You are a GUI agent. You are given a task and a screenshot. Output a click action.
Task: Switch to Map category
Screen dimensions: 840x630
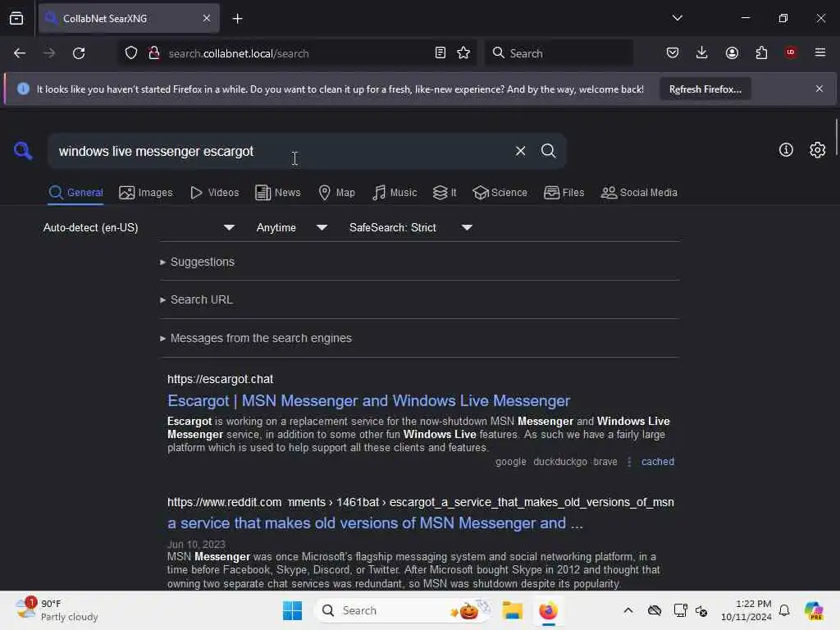point(337,193)
